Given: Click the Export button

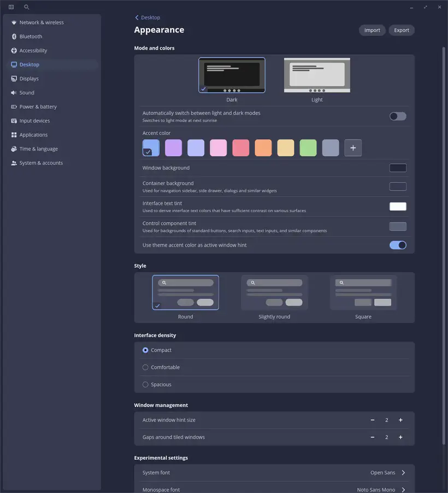Looking at the screenshot, I should click(402, 31).
